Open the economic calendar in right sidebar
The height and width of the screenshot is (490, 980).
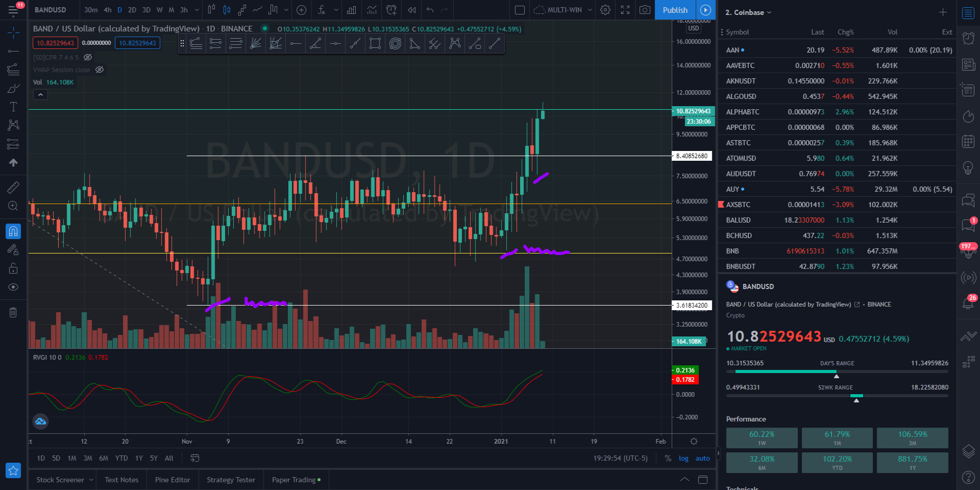pos(969,141)
